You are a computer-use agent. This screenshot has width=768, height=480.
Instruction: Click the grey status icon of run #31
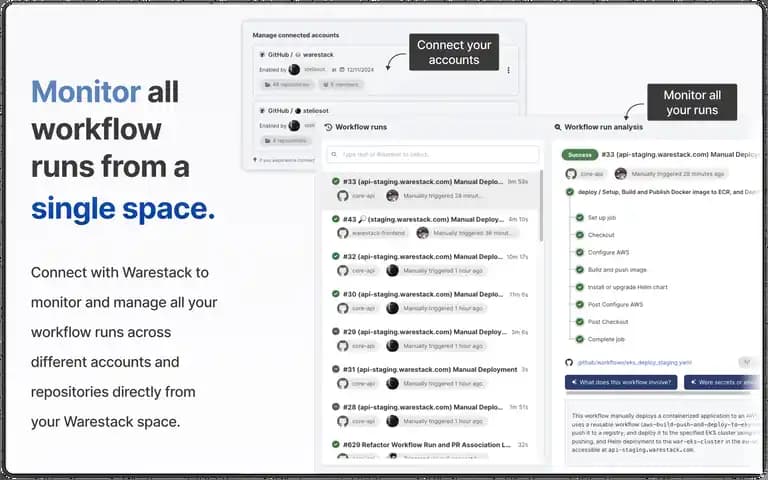(336, 369)
